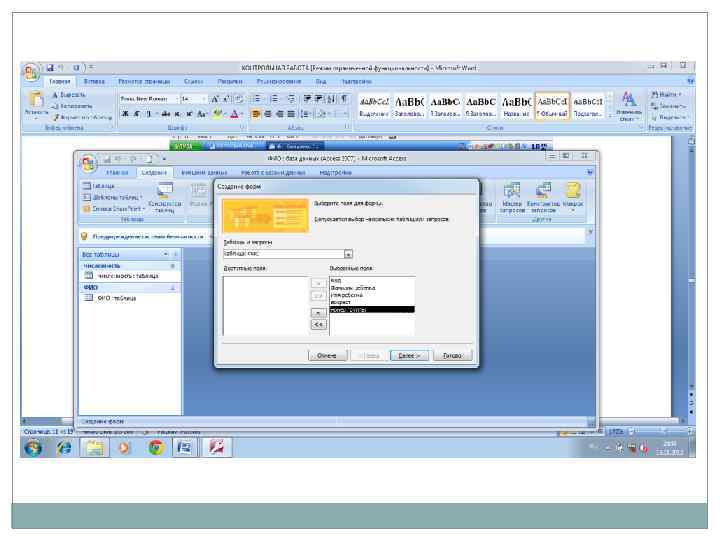720x540 pixels.
Task: Switch to Access key icon on taskbar
Action: tap(216, 448)
